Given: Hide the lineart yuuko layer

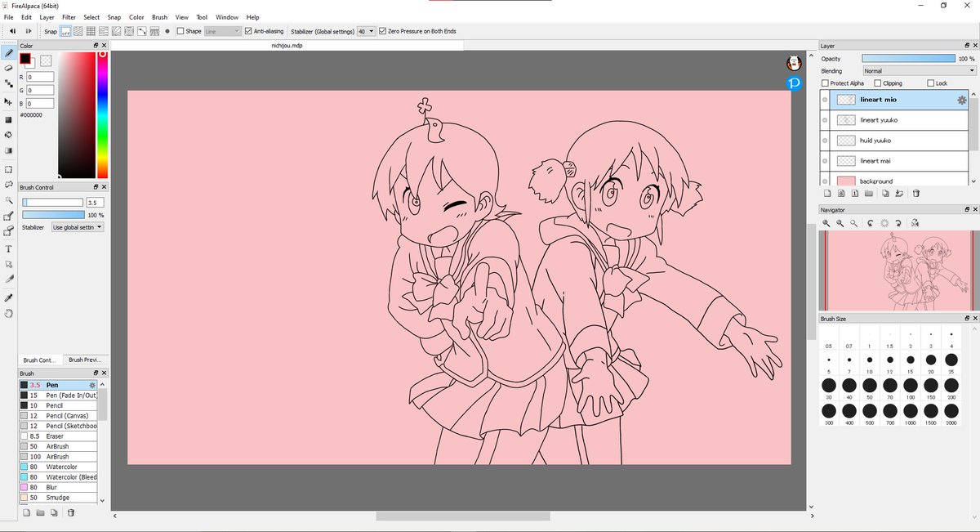Looking at the screenshot, I should pyautogui.click(x=825, y=120).
